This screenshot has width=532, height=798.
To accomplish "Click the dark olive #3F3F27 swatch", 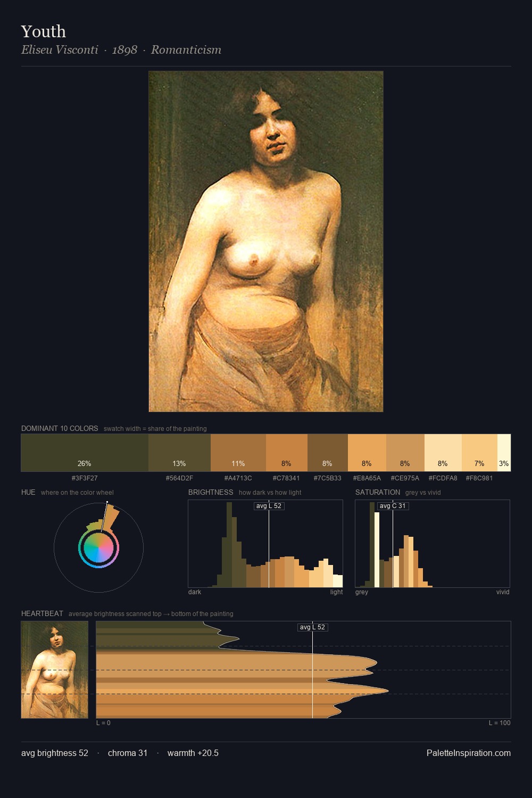I will (x=85, y=453).
